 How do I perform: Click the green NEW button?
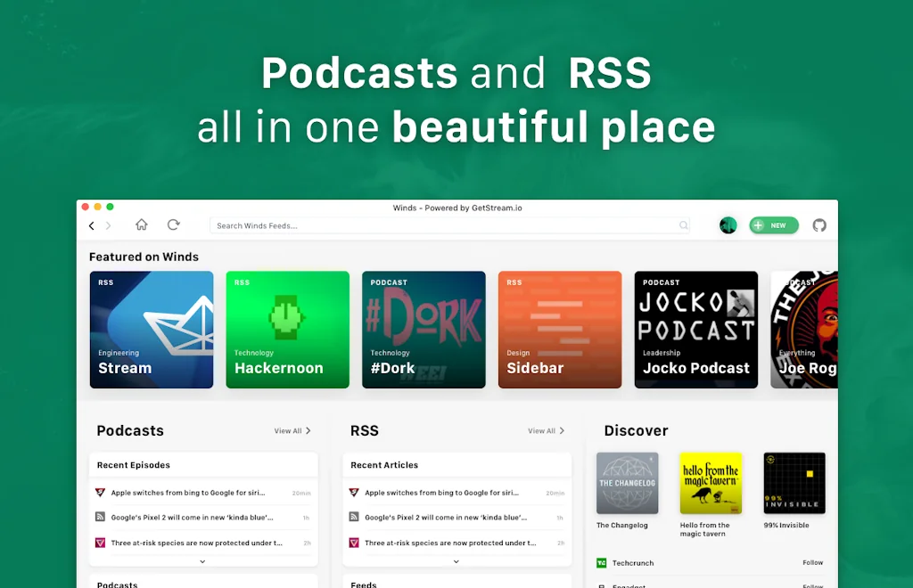[x=773, y=225]
